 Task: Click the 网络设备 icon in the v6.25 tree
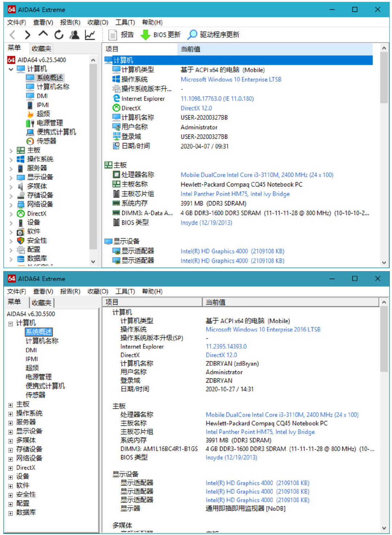21,204
